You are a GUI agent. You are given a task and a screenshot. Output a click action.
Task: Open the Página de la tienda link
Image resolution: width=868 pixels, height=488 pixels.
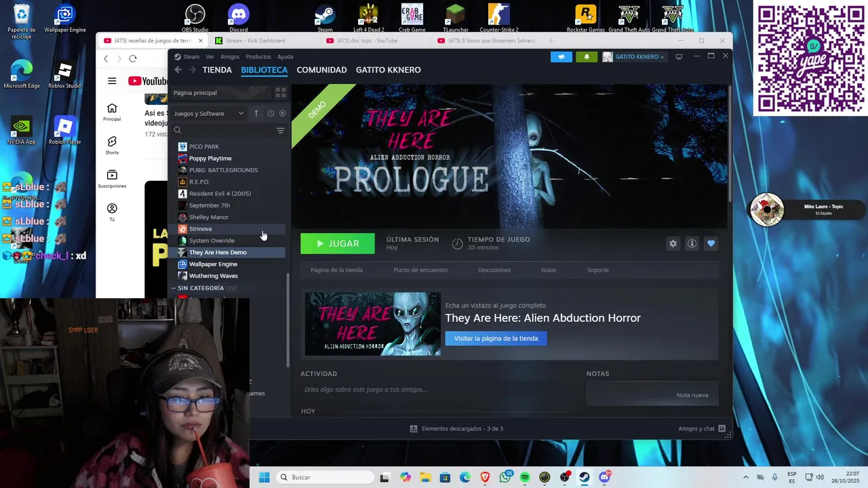pyautogui.click(x=336, y=270)
